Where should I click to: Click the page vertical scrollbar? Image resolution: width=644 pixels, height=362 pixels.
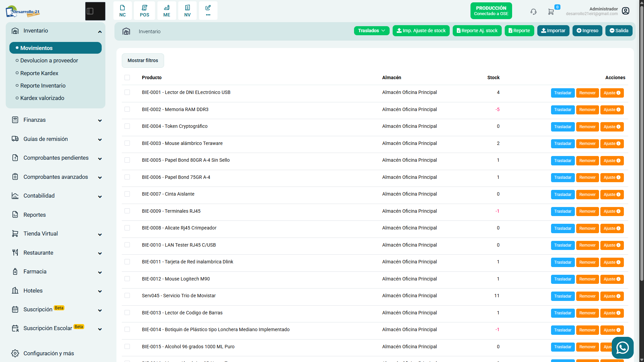pyautogui.click(x=641, y=143)
